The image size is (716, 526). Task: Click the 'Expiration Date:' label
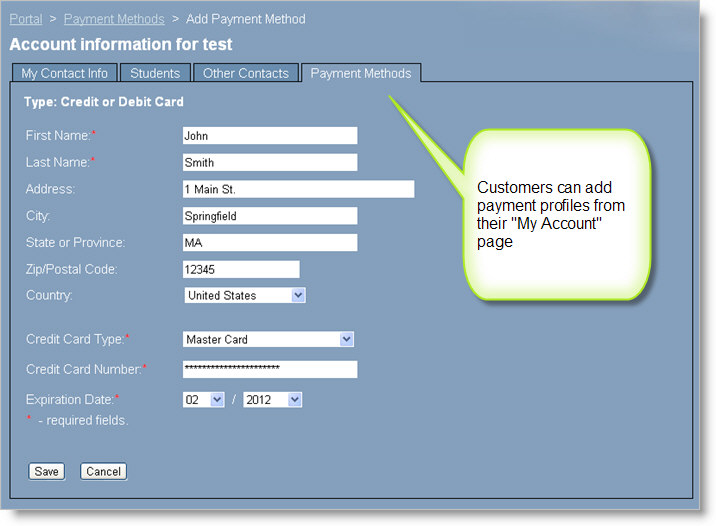(x=69, y=400)
